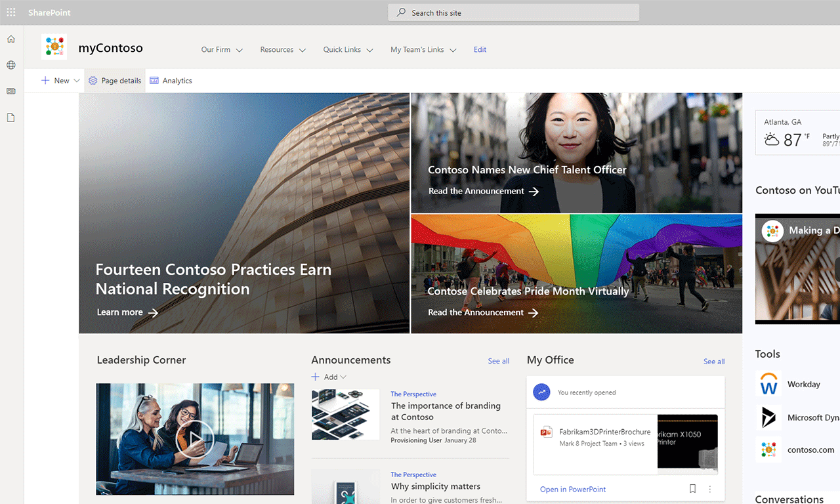
Task: Click Fabrikam3DPrinterBrochure file name
Action: click(605, 432)
